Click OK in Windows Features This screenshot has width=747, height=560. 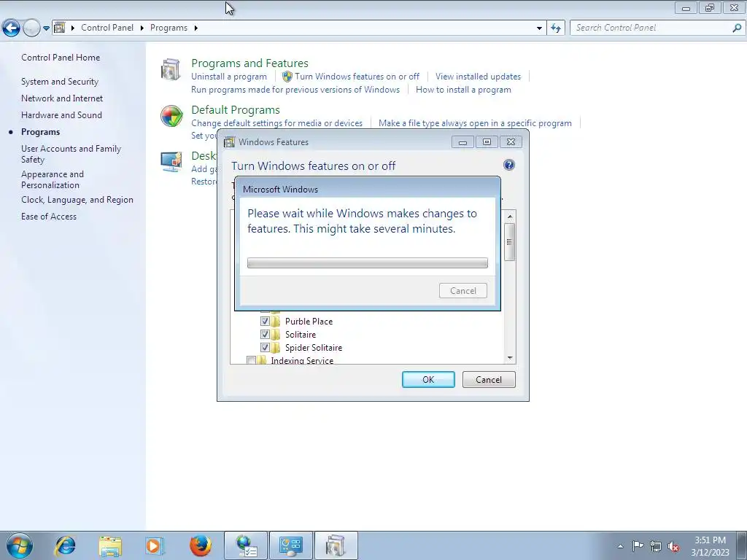coord(428,379)
